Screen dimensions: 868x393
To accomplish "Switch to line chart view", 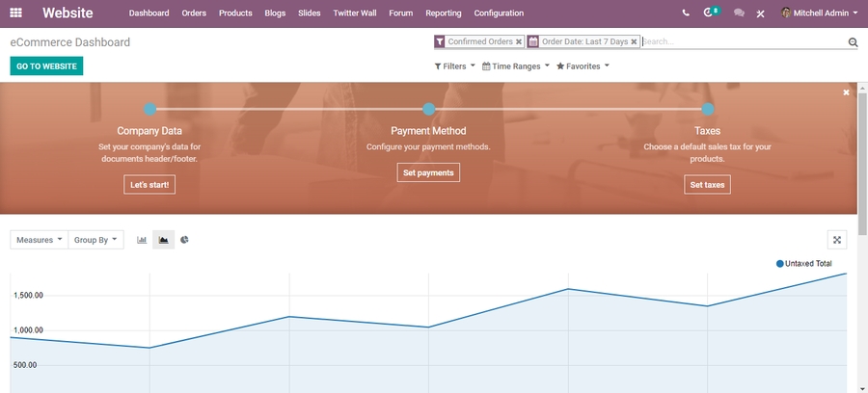I will tap(163, 240).
